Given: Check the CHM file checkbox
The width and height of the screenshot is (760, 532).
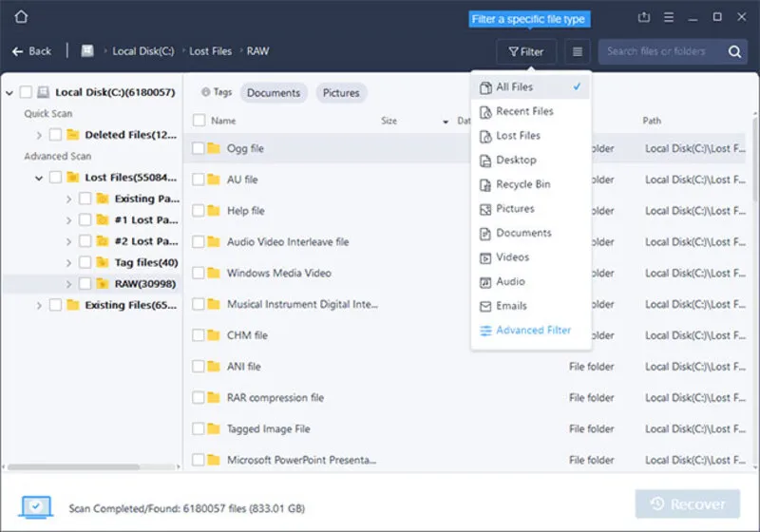Looking at the screenshot, I should pyautogui.click(x=199, y=334).
